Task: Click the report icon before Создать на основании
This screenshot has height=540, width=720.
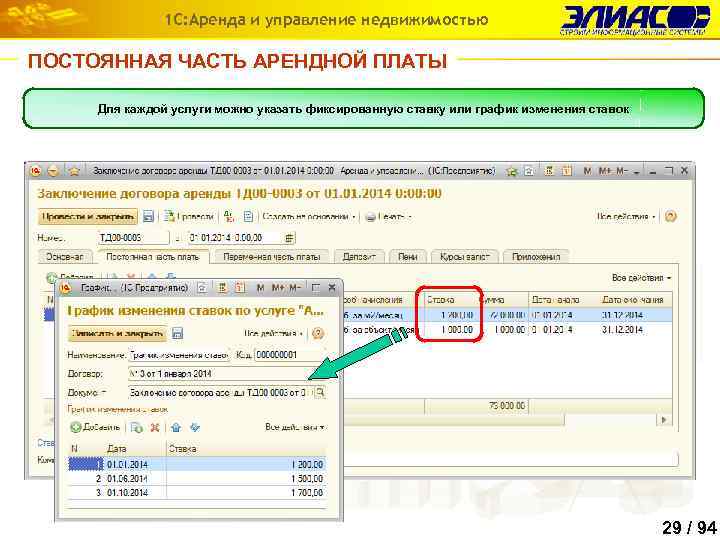Action: point(248,216)
